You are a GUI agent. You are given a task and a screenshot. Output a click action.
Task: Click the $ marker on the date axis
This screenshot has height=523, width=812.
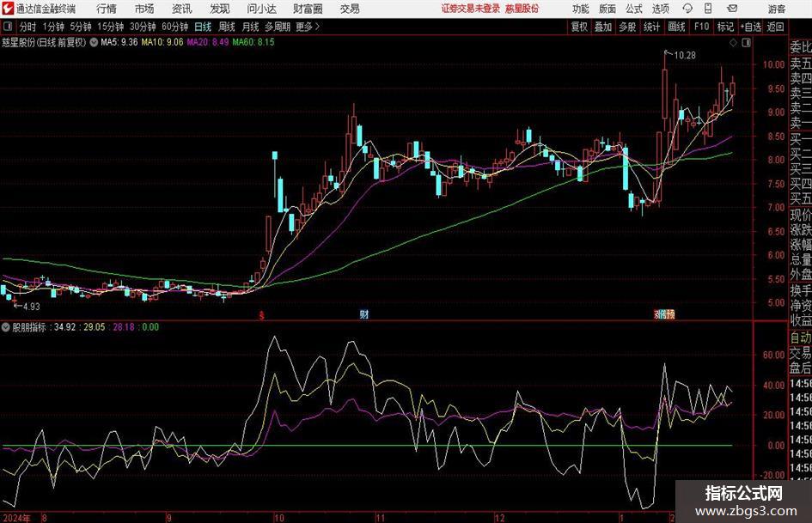[262, 314]
